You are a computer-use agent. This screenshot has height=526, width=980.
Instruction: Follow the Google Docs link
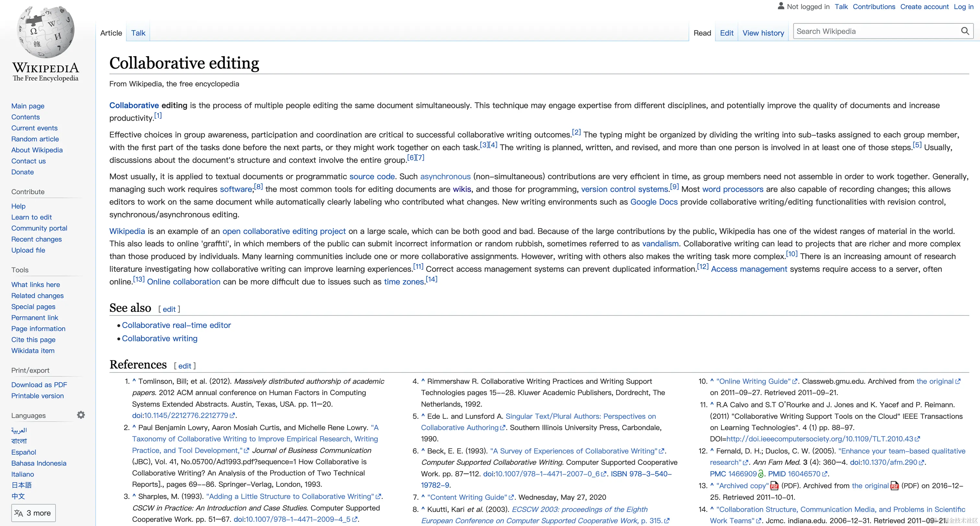click(654, 202)
